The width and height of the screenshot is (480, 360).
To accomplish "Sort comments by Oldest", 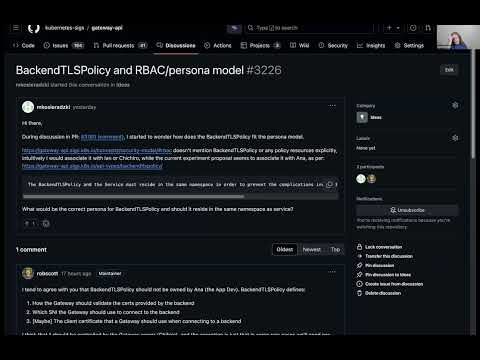I will pos(285,249).
